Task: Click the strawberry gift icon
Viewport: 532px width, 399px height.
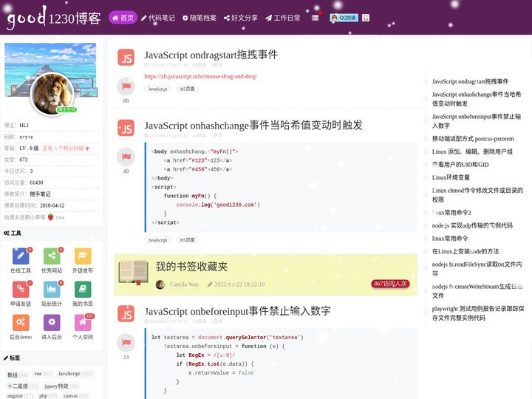Action: coord(50,217)
